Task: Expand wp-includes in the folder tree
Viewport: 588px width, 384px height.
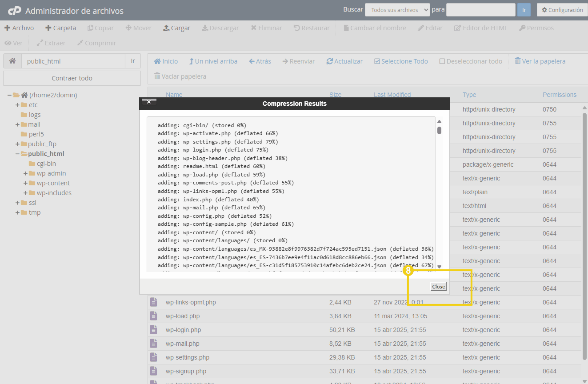Action: click(26, 193)
